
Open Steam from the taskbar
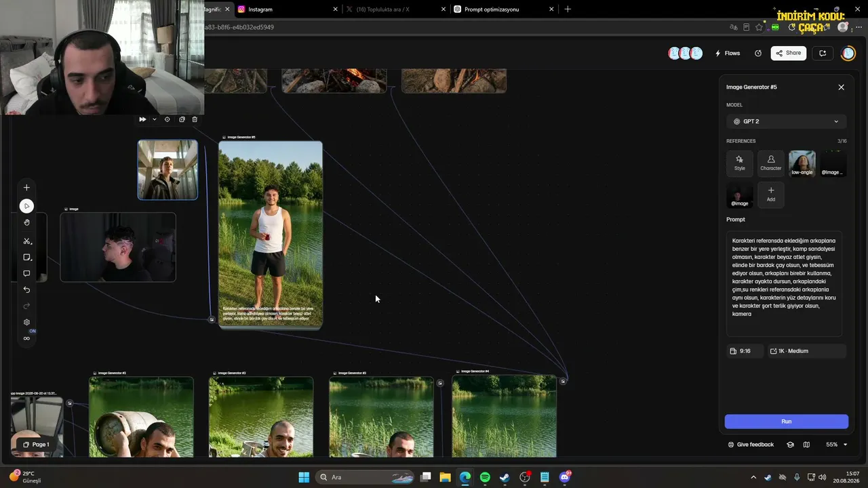[505, 477]
